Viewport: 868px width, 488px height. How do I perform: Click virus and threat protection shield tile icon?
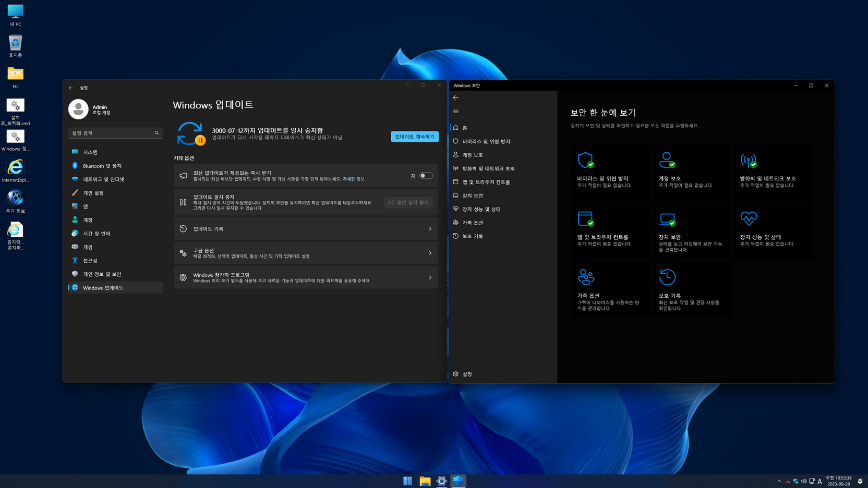(585, 160)
